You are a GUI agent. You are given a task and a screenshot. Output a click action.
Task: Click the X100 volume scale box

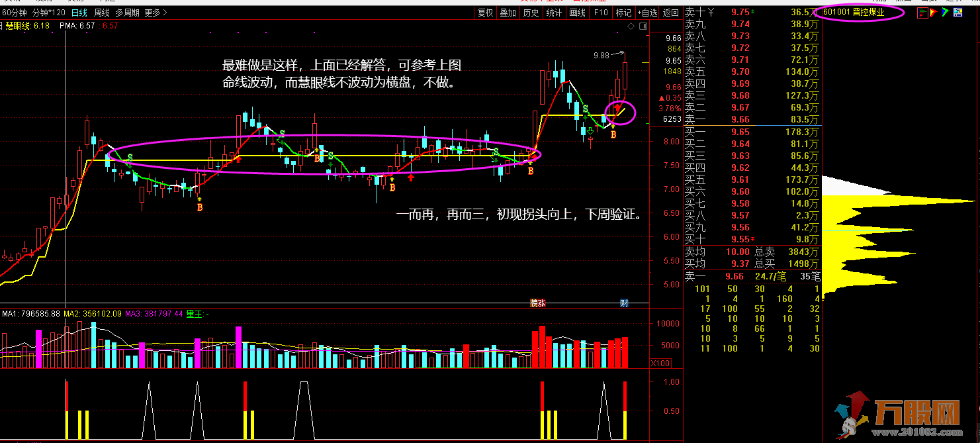pyautogui.click(x=659, y=363)
